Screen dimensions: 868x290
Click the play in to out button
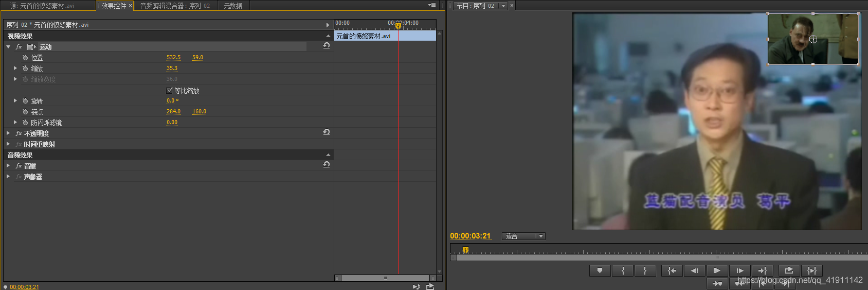pyautogui.click(x=812, y=270)
